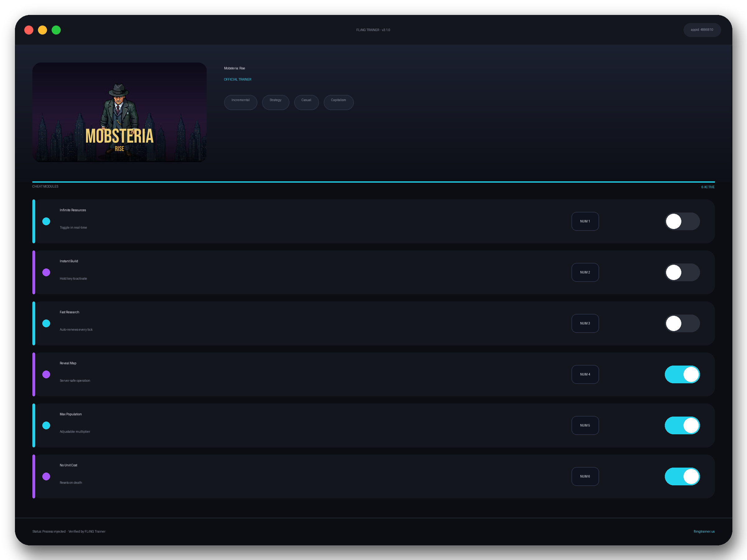Select the NUM 5 hotkey button
Viewport: 747px width, 560px height.
(x=585, y=425)
